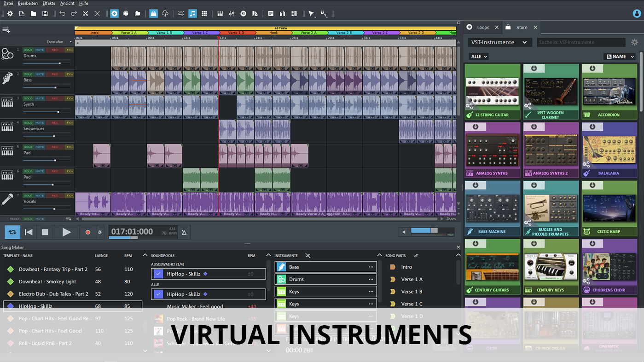Image resolution: width=644 pixels, height=362 pixels.
Task: Open the metronome settings beside the BPM display
Action: pyautogui.click(x=184, y=232)
